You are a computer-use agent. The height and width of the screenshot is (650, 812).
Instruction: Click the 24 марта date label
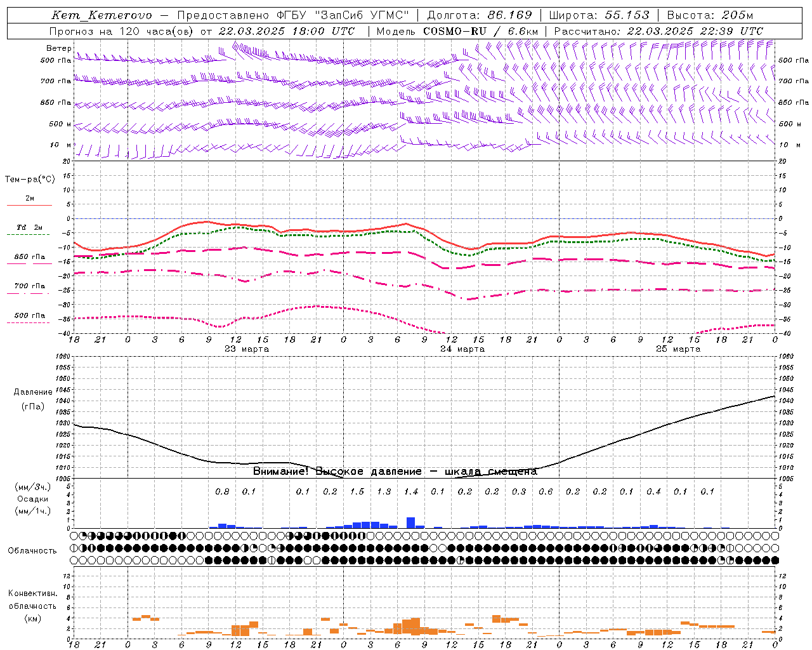462,349
